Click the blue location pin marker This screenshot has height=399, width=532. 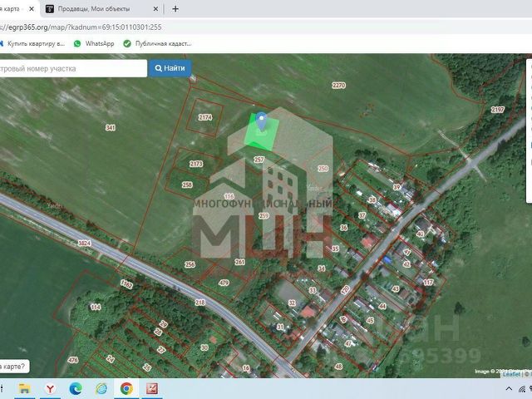point(261,122)
